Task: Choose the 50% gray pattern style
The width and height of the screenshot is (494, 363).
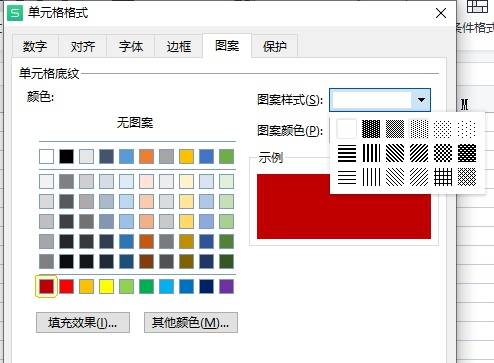Action: tap(395, 129)
